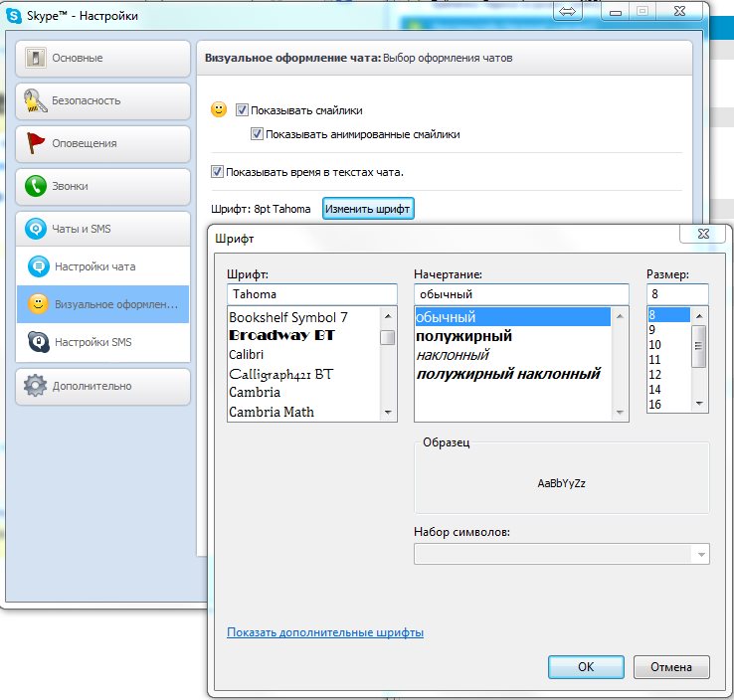This screenshot has width=734, height=700.
Task: Click the speech bubble icon beside Настройки чата
Action: [39, 266]
